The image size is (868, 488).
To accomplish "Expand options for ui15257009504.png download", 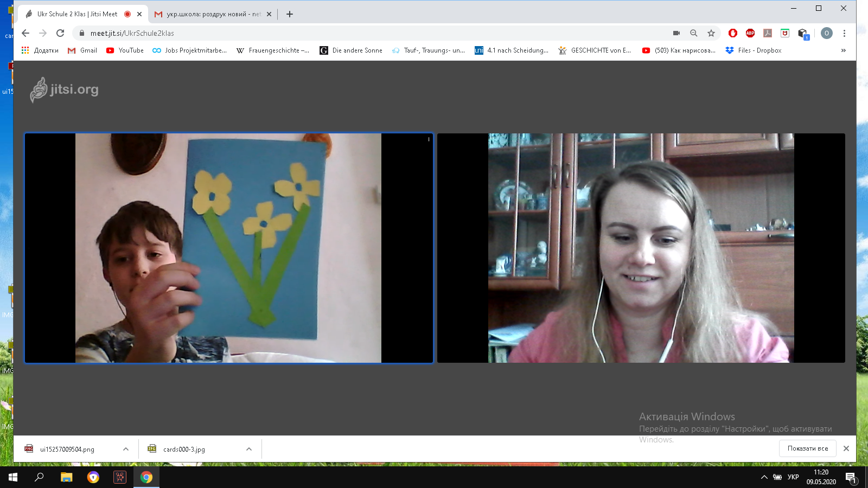I will (126, 449).
